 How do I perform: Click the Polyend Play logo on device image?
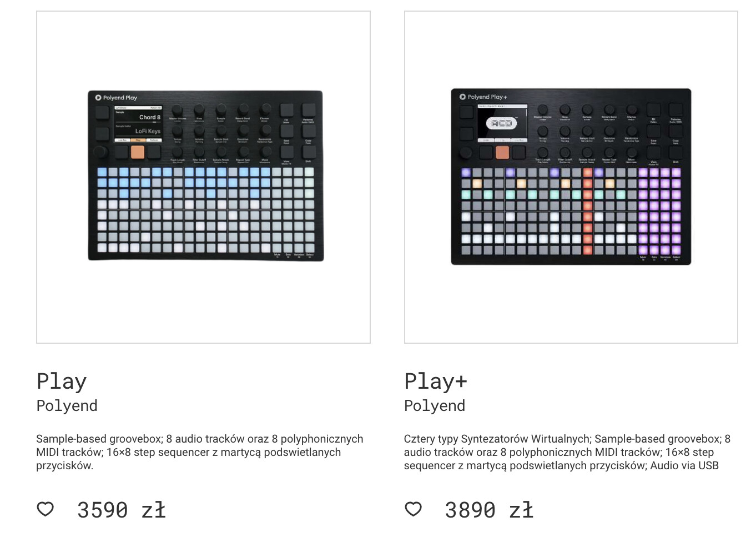[x=116, y=97]
